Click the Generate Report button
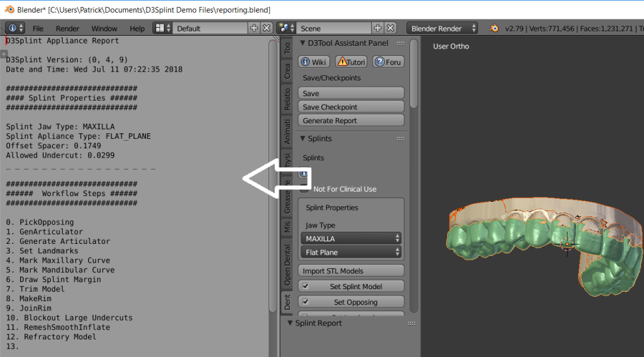The image size is (644, 357). (x=351, y=120)
